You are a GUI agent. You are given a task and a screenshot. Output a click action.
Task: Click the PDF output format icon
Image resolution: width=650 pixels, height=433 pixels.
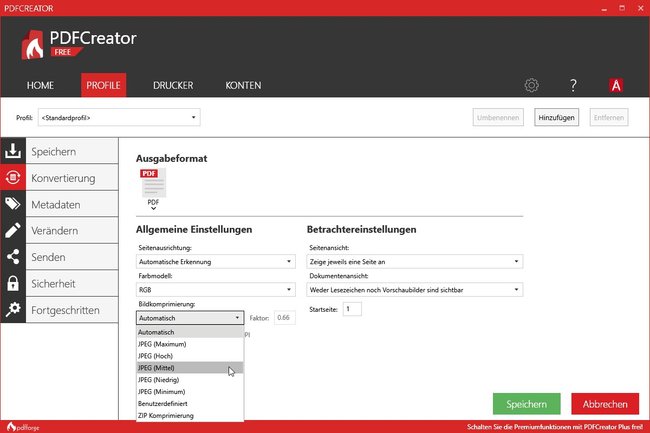(x=153, y=182)
